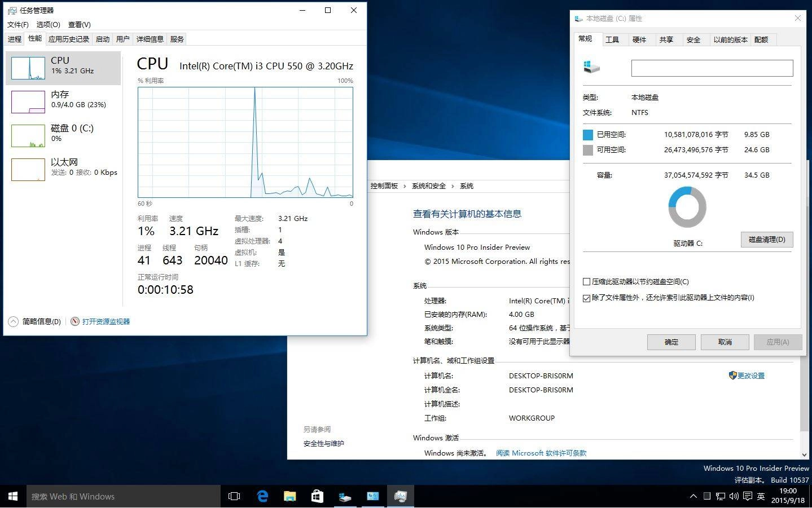Click the disk properties title bar icon
This screenshot has height=508, width=812.
point(578,19)
